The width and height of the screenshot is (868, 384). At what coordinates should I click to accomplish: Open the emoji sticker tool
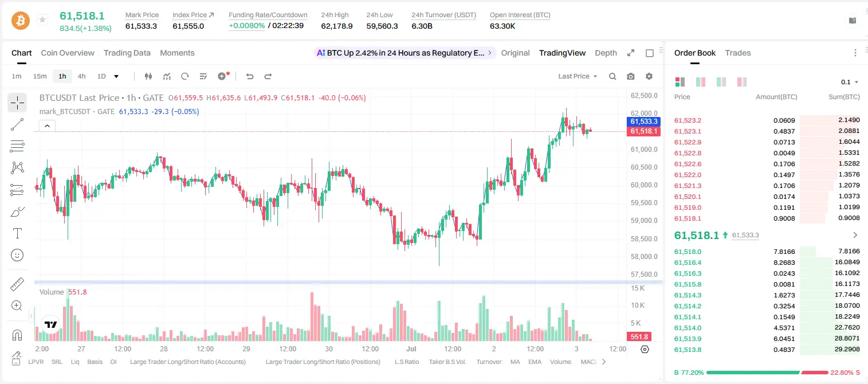tap(17, 255)
